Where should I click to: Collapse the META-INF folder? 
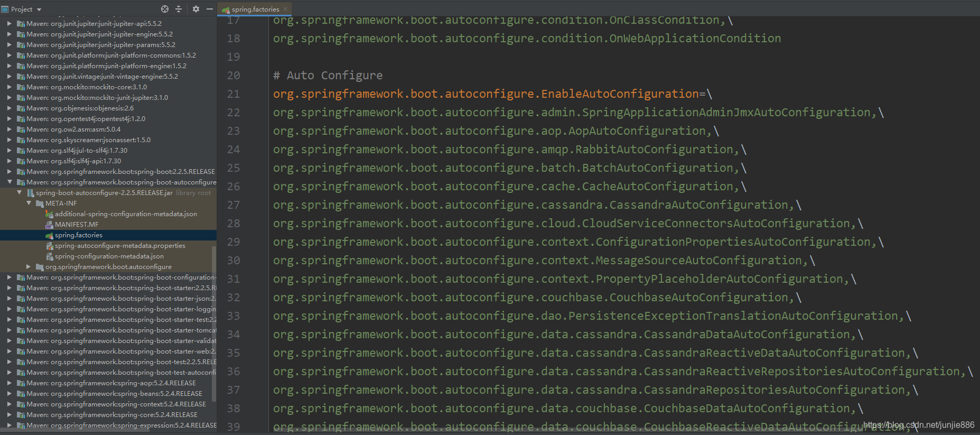click(29, 203)
